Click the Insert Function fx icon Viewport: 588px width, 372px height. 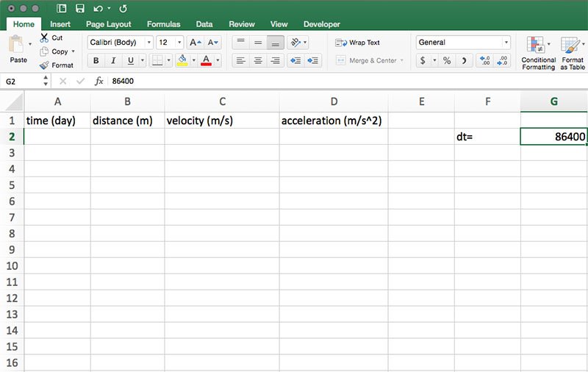pos(99,81)
